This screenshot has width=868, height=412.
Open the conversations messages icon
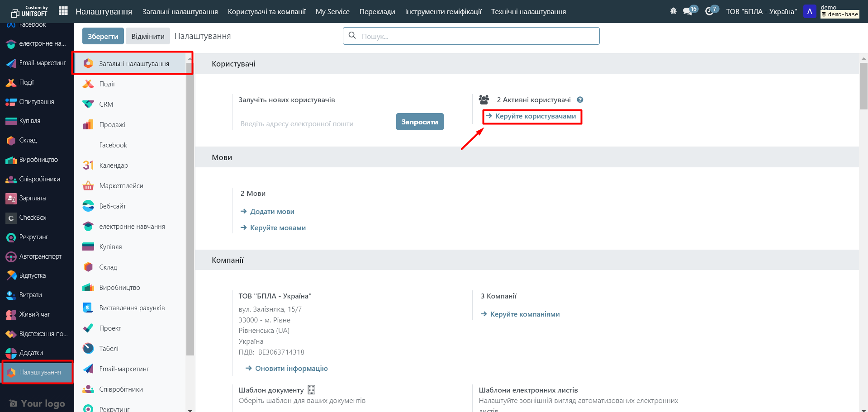(x=688, y=11)
